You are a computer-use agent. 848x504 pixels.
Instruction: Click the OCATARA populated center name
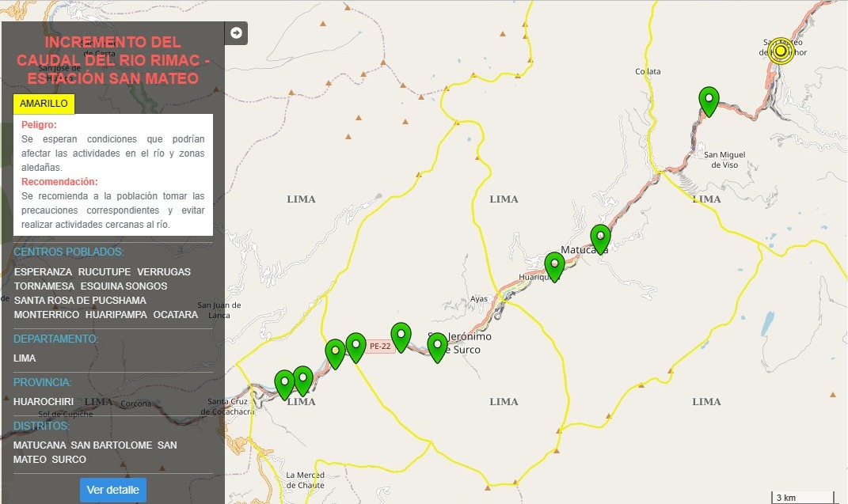click(x=175, y=314)
